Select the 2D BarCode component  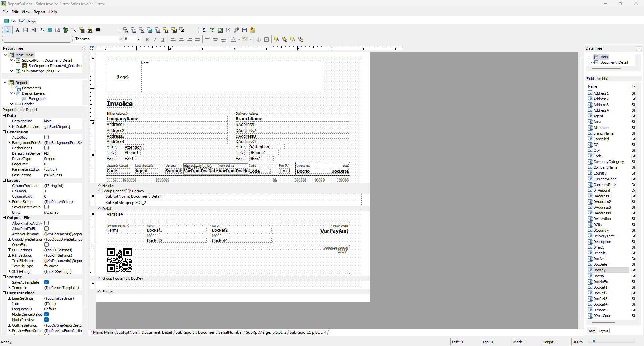tap(90, 30)
